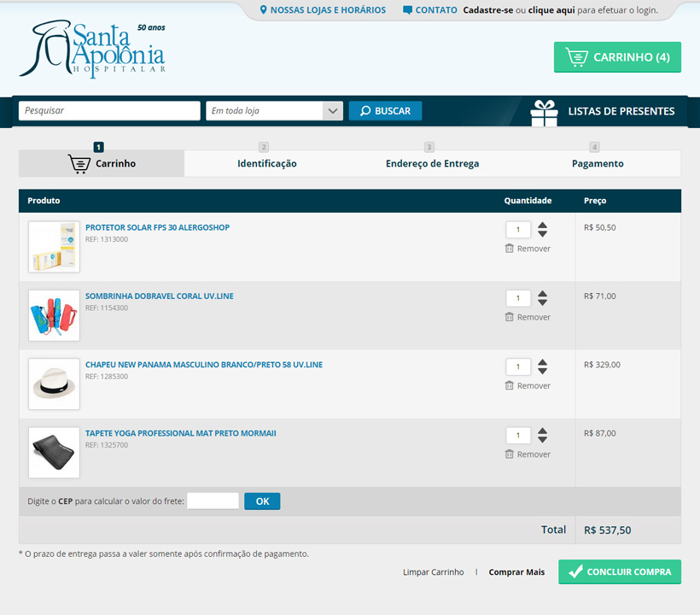Open Tapete Yoga Professional Mat link
This screenshot has width=700, height=615.
(181, 433)
